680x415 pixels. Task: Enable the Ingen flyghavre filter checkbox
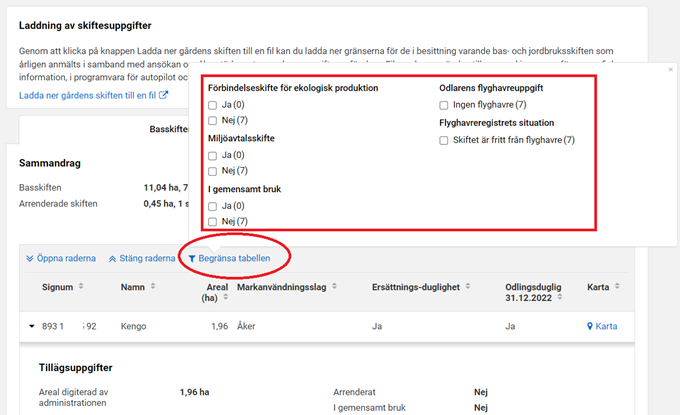[x=444, y=105]
